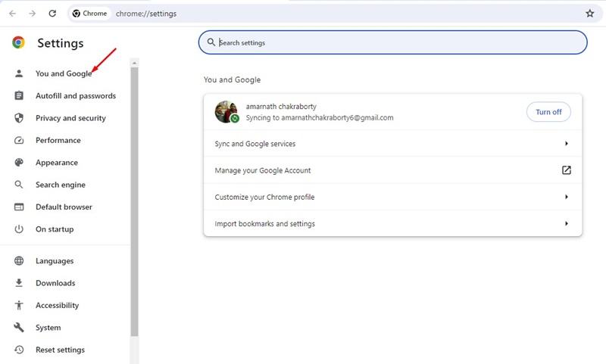The height and width of the screenshot is (364, 606).
Task: Click the Languages globe icon
Action: click(x=19, y=261)
